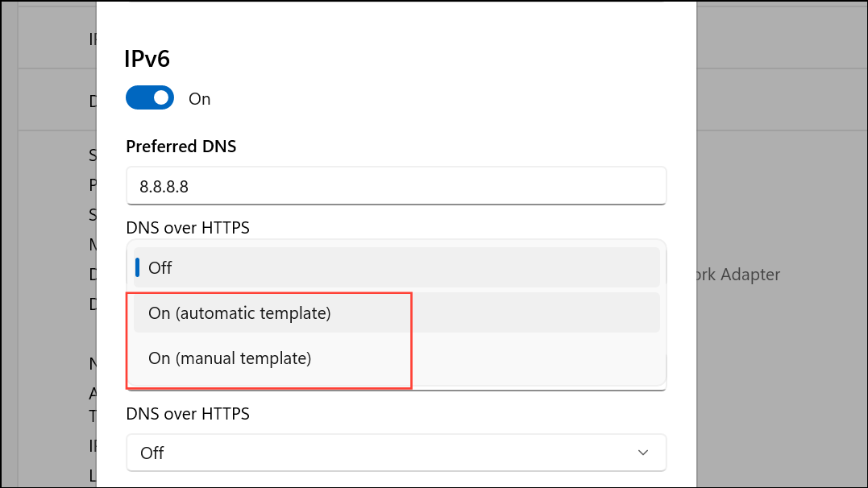
Task: Click the red-outlined template options area
Action: (x=268, y=338)
